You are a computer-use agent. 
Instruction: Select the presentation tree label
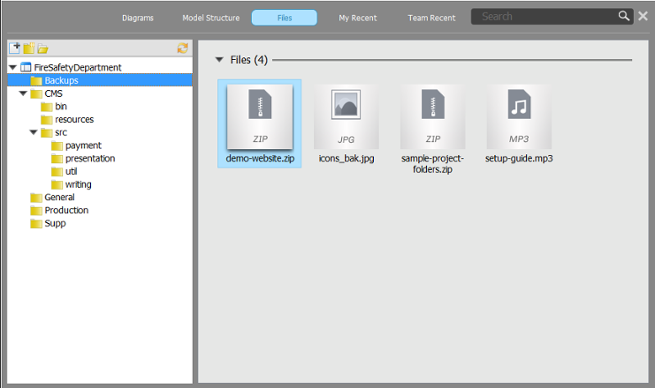click(x=90, y=159)
